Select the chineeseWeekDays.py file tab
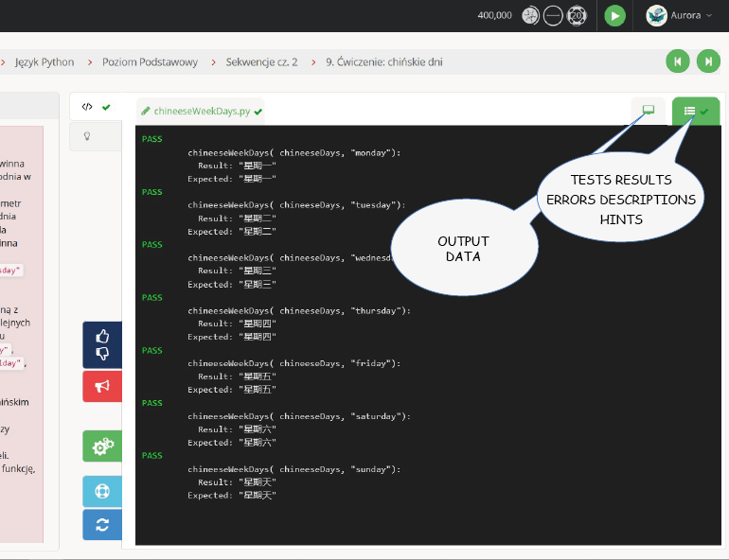The height and width of the screenshot is (560, 729). tap(201, 111)
